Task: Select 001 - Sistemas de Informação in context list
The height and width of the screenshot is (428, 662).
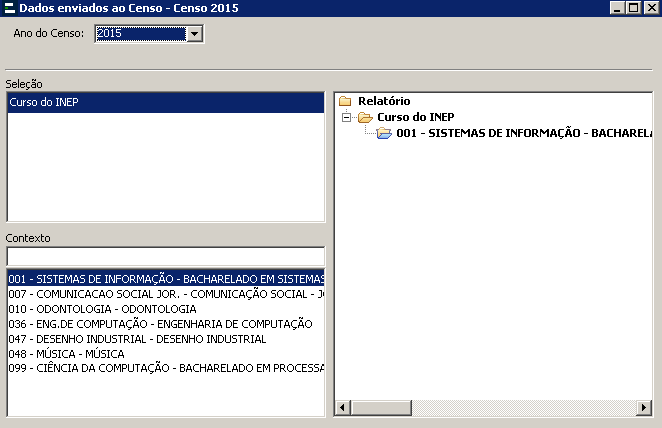Action: 165,279
